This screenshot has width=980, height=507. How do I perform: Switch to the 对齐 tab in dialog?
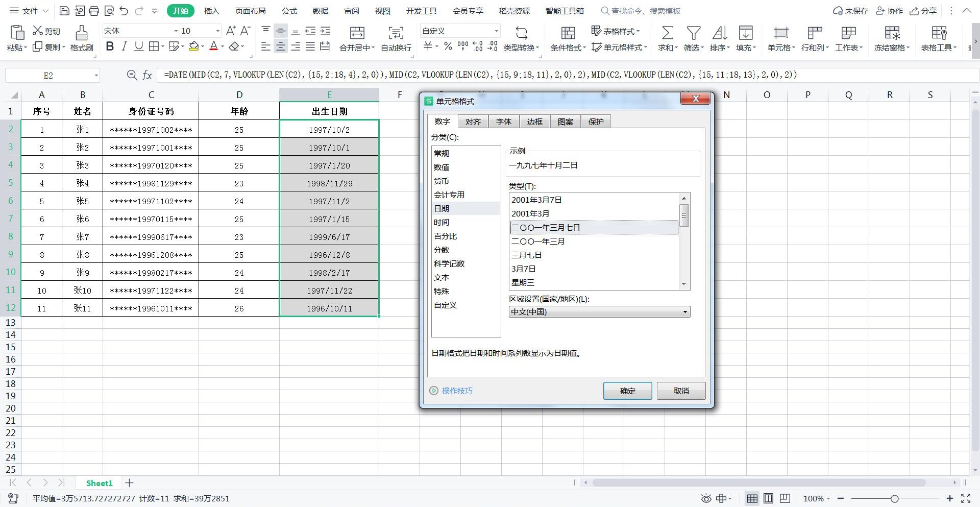(473, 122)
